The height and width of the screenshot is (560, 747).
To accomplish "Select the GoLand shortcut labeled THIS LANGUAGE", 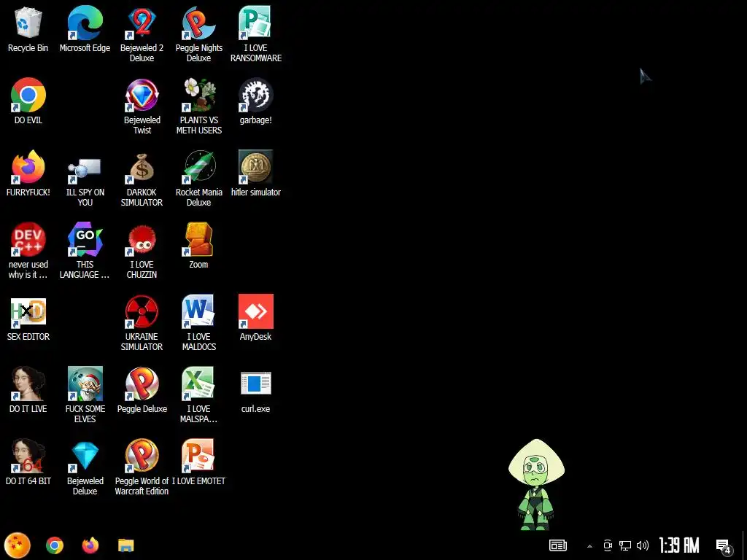I will click(85, 251).
